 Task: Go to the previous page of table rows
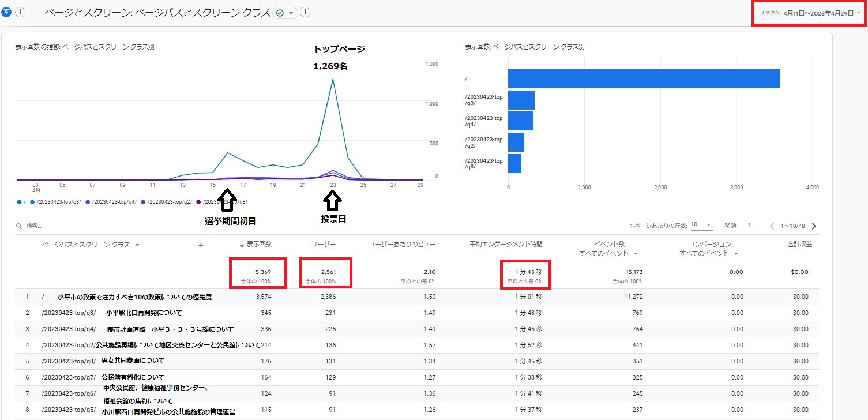[772, 226]
